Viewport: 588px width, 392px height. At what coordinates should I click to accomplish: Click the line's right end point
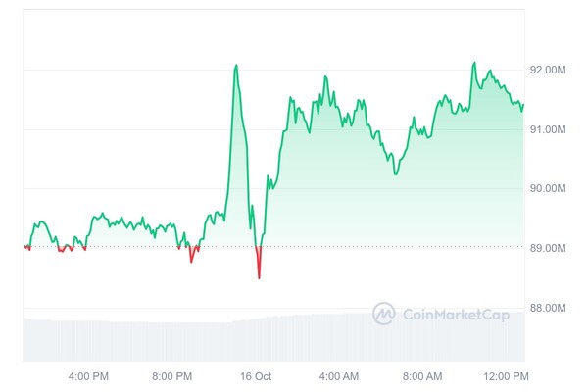(523, 104)
